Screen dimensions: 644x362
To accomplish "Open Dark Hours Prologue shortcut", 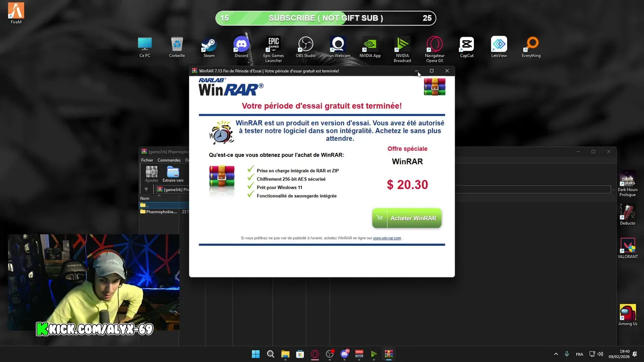I will [627, 184].
